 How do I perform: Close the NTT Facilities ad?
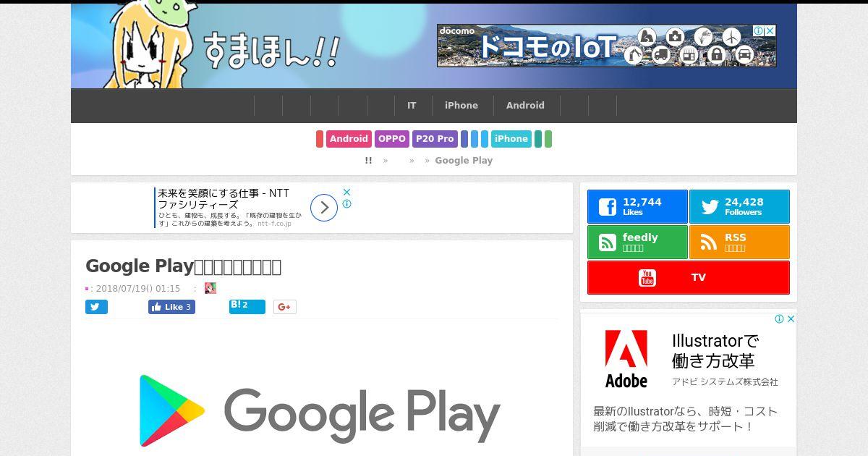coord(346,192)
